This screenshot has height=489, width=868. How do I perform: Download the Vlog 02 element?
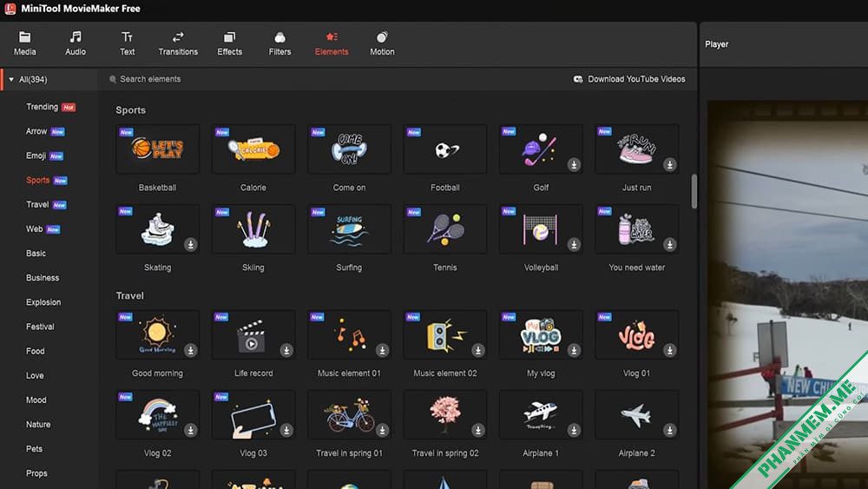(190, 430)
